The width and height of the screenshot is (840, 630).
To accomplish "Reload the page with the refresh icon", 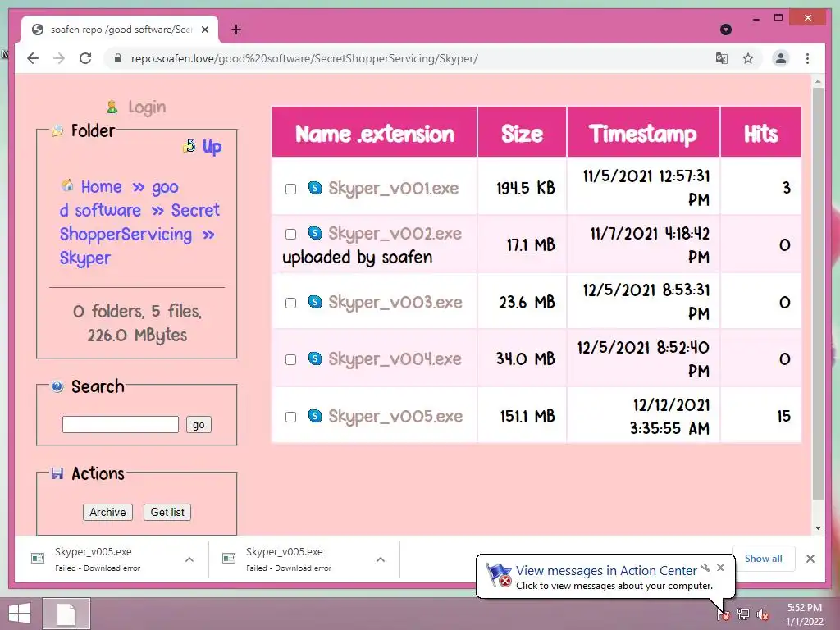I will tap(85, 58).
